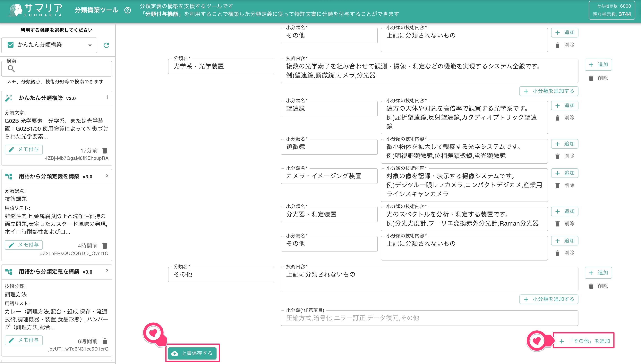Click 追加 next to 望遠鏡 subcategory

click(x=565, y=105)
